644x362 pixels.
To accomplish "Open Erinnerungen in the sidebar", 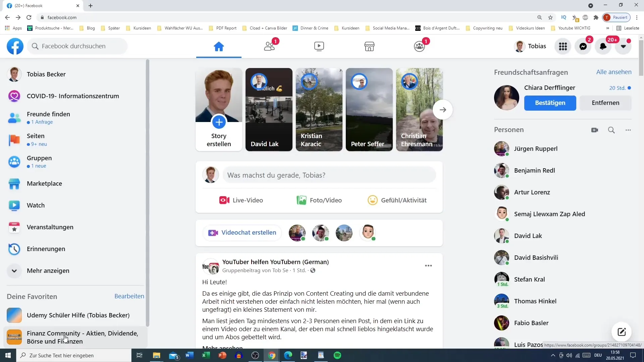I will coord(75,249).
